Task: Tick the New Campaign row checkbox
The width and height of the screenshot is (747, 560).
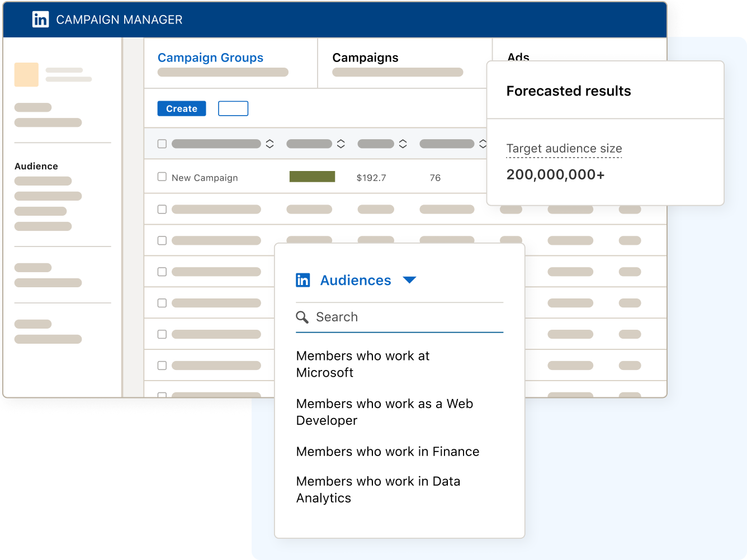Action: pyautogui.click(x=162, y=177)
